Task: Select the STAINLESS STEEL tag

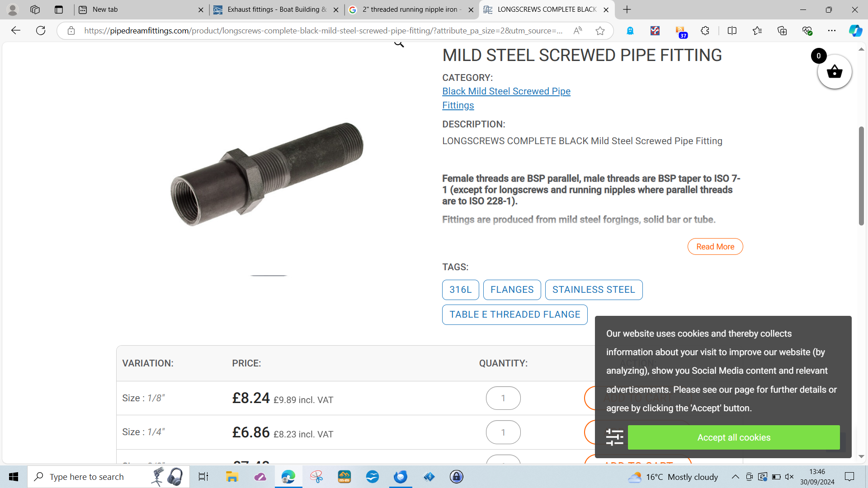Action: click(x=594, y=290)
